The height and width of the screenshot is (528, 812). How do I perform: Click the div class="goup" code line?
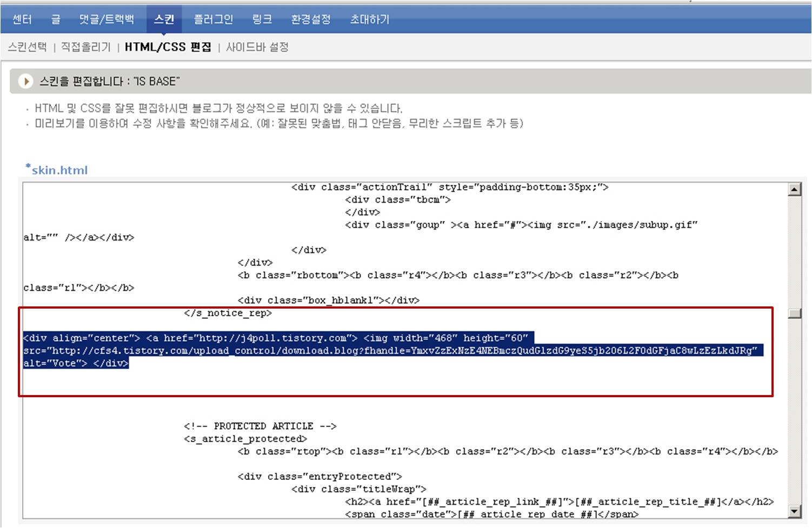tap(522, 225)
